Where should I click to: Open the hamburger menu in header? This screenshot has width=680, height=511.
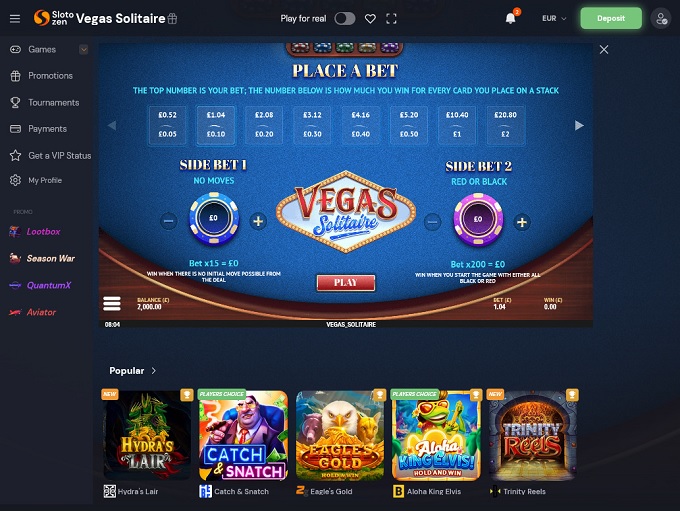point(15,19)
